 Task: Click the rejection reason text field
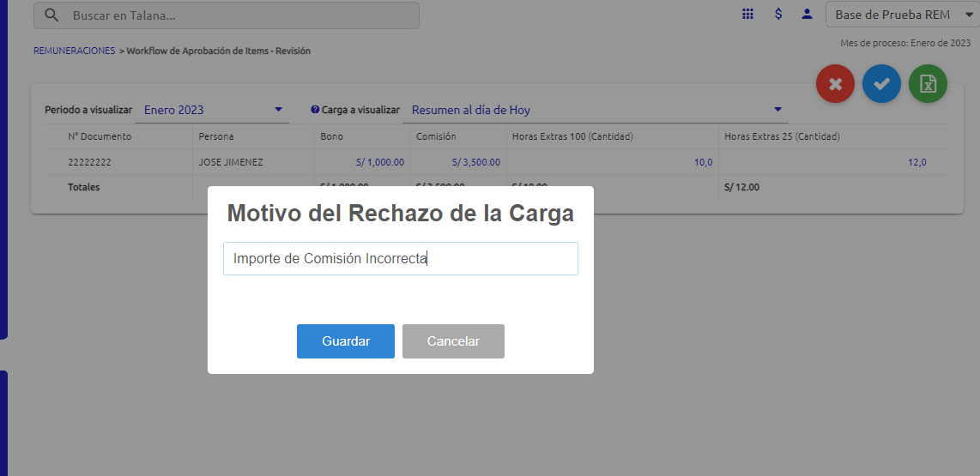[400, 258]
